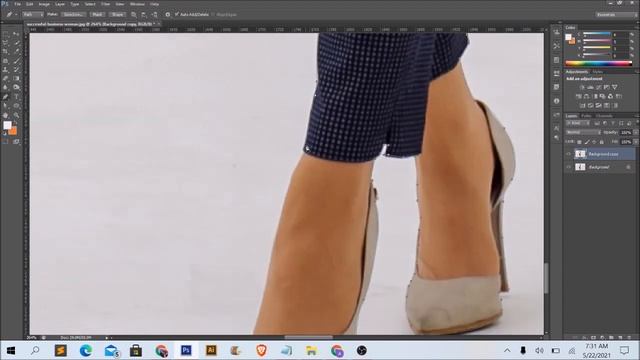Open the Opacity slider arrow
Screen dimensions: 640x360
click(x=636, y=132)
